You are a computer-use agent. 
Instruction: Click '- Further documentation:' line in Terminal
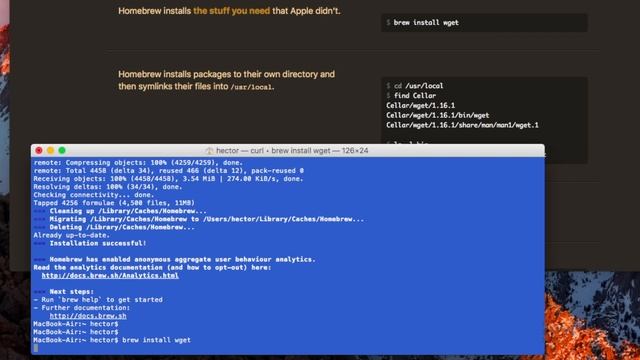(82, 308)
